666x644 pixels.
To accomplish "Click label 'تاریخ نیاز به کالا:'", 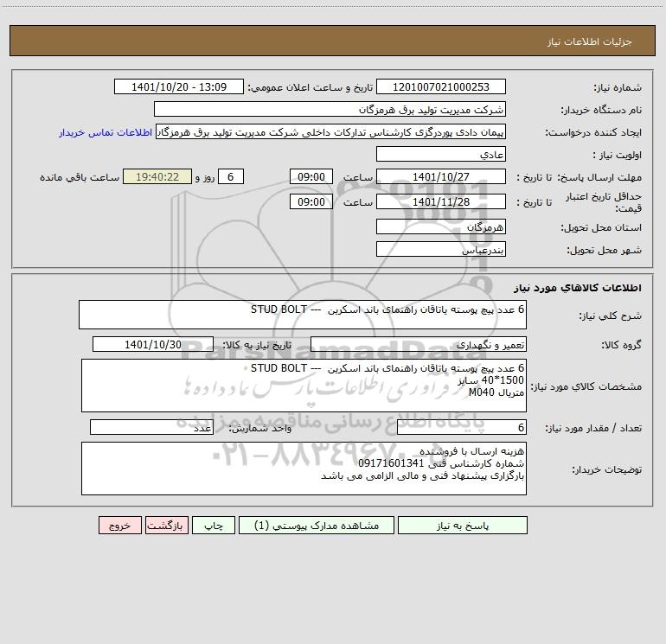I will [x=258, y=345].
